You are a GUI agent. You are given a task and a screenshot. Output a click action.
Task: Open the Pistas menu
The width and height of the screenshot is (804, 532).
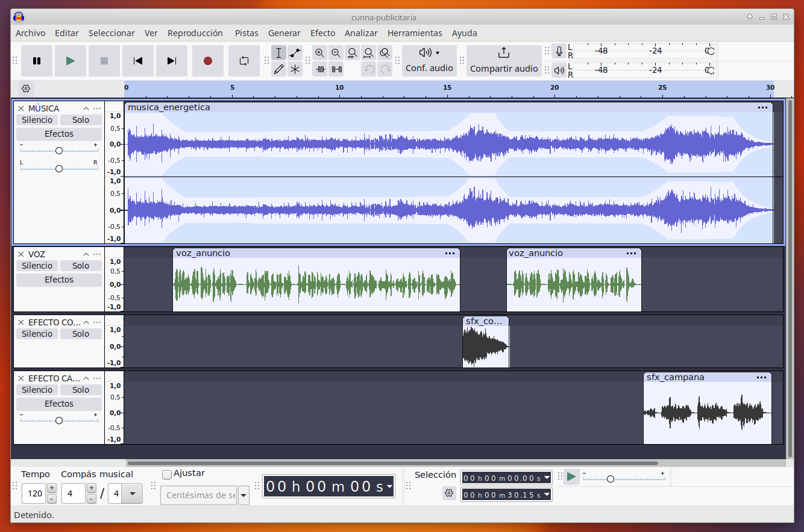click(x=247, y=33)
